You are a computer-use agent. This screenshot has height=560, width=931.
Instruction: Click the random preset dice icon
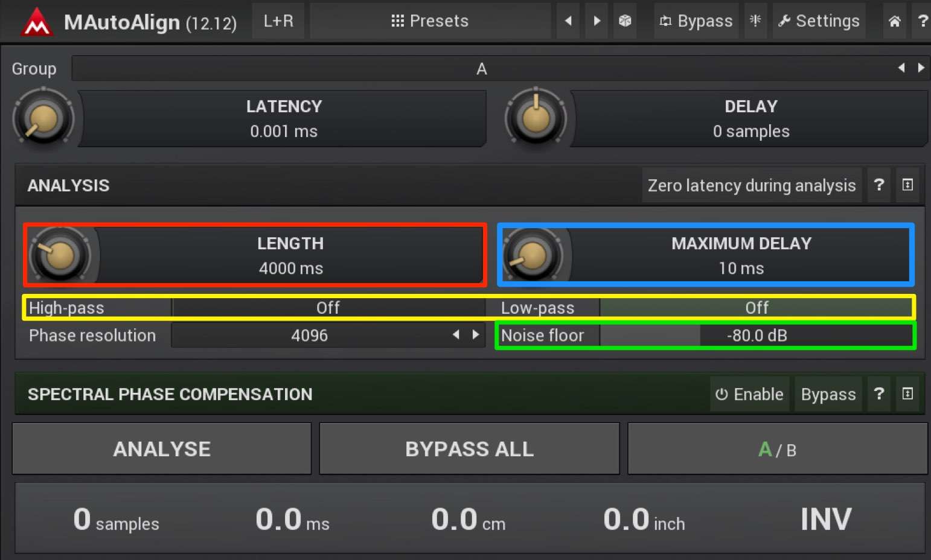point(625,21)
